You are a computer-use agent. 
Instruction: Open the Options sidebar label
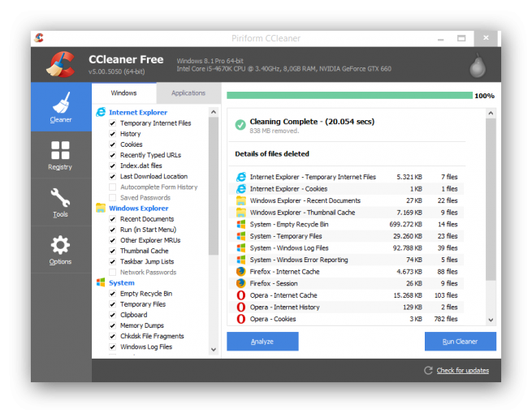(x=60, y=262)
